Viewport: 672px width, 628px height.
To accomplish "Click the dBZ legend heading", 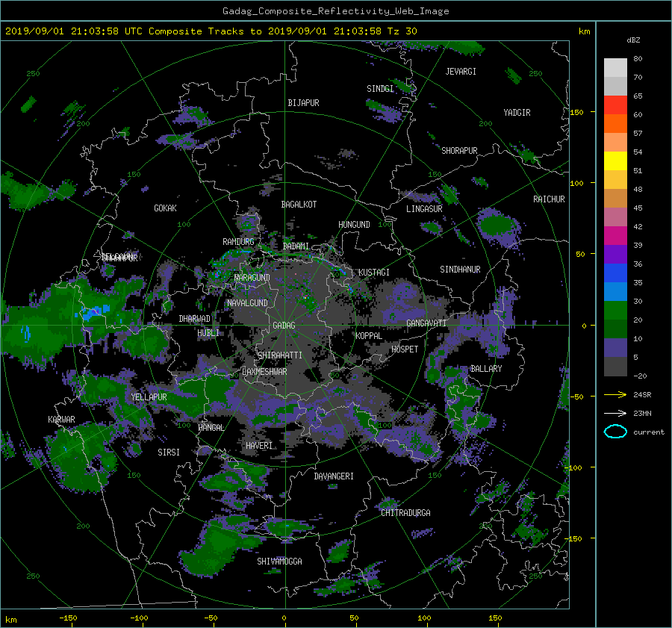I will click(633, 40).
